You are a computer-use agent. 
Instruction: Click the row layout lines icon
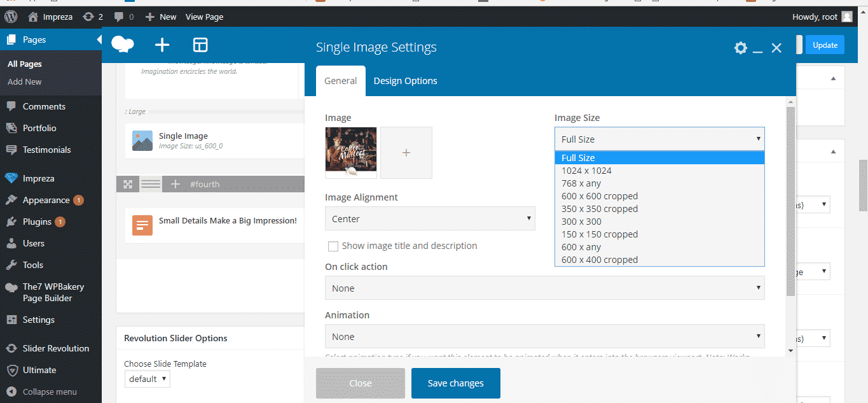tap(151, 184)
